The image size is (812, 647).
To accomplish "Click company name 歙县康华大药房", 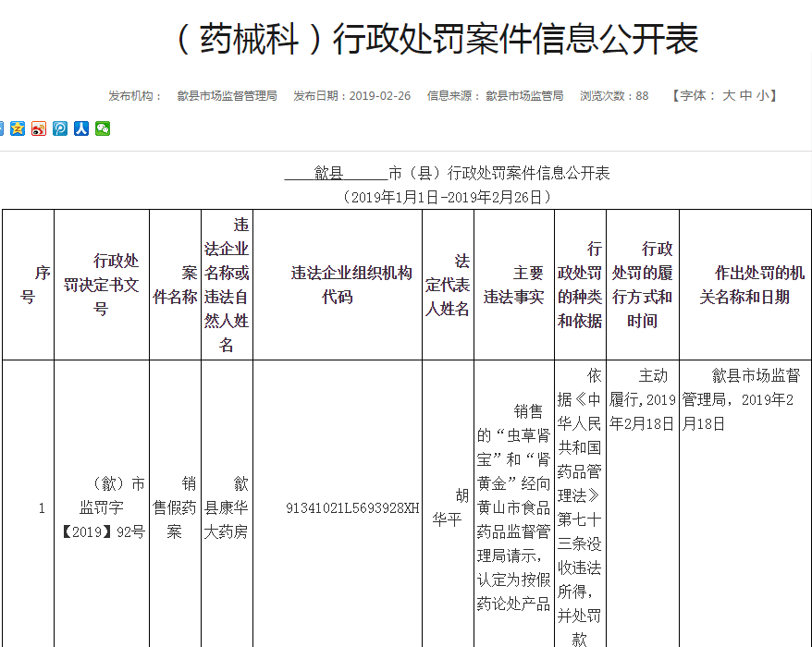I will [227, 507].
